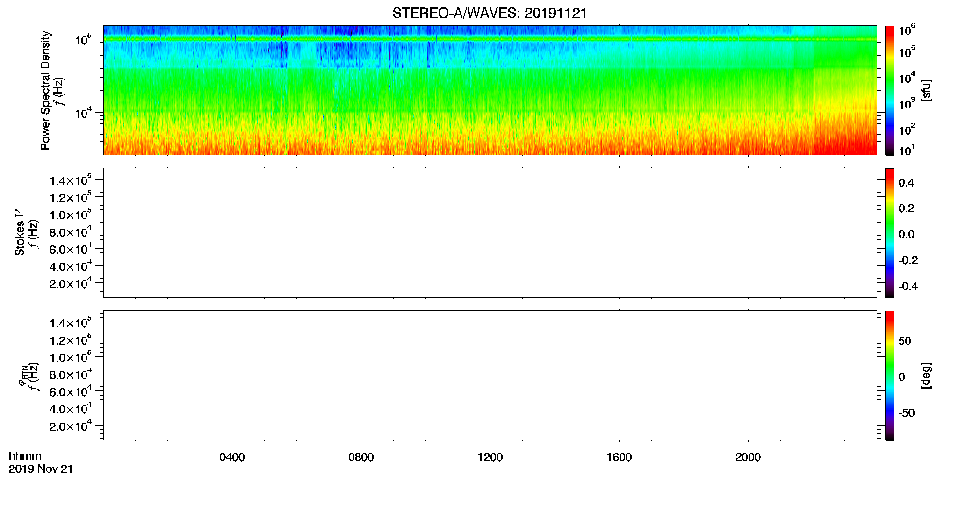Image resolution: width=980 pixels, height=505 pixels.
Task: Click the hhmm time format label
Action: [x=25, y=456]
